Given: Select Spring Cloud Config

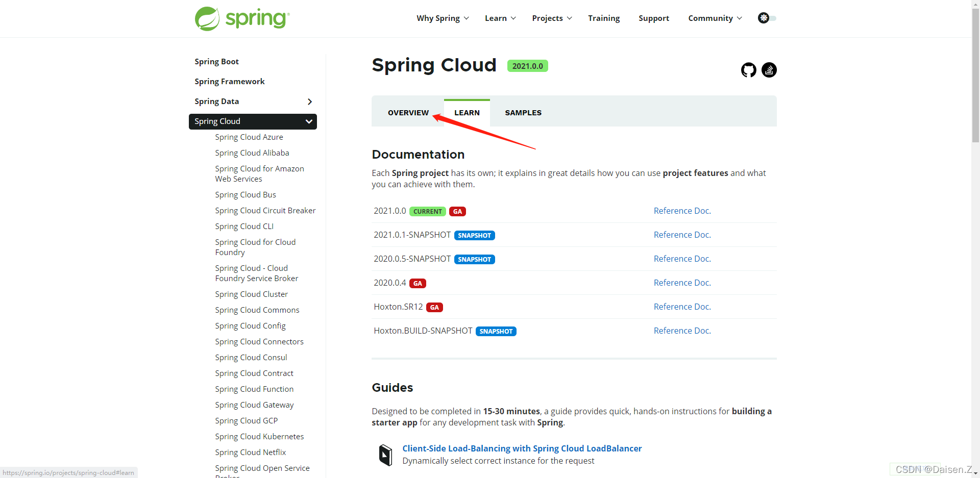Looking at the screenshot, I should click(250, 326).
